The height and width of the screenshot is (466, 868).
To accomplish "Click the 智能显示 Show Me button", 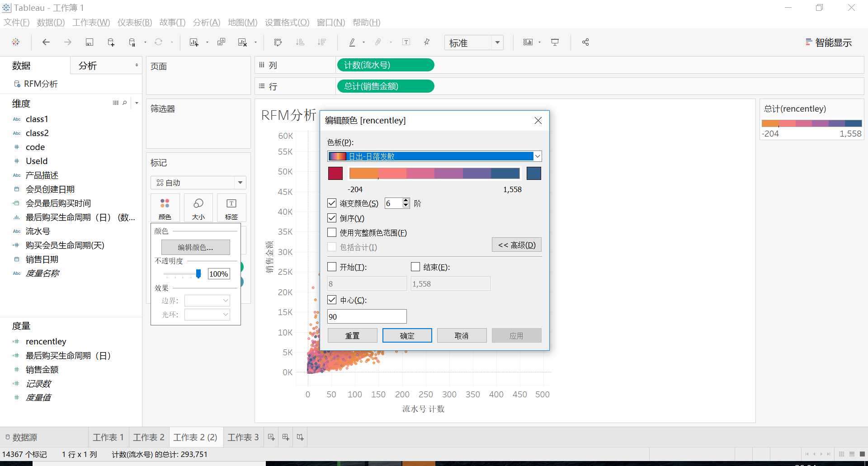I will click(829, 42).
